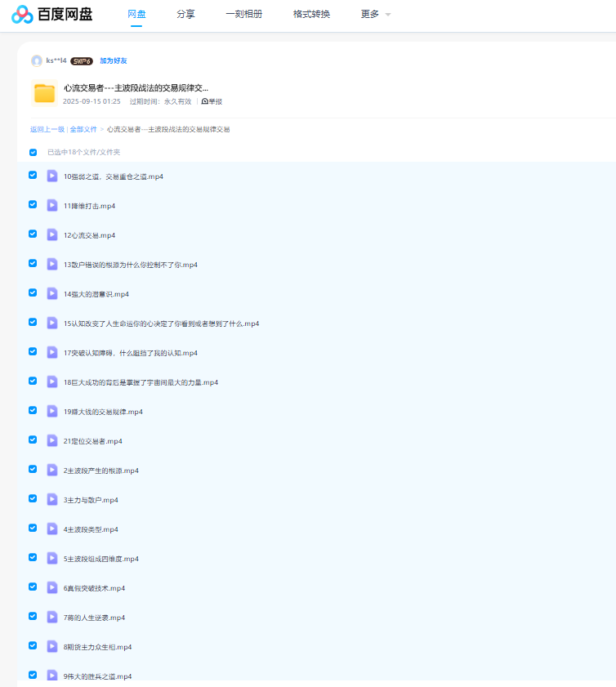Click the video icon for 21定位交易者.mp4
The width and height of the screenshot is (616, 687).
pyautogui.click(x=52, y=440)
